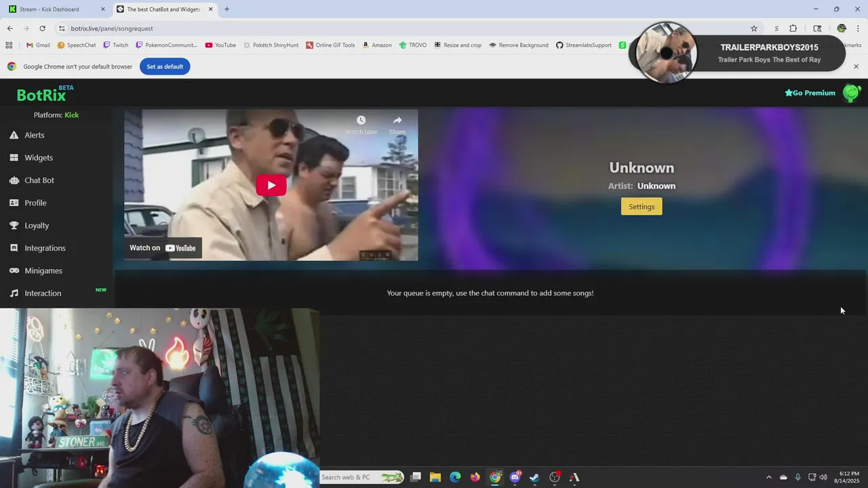Open the PokemonCommunity bookmark
The height and width of the screenshot is (488, 868).
(x=167, y=45)
